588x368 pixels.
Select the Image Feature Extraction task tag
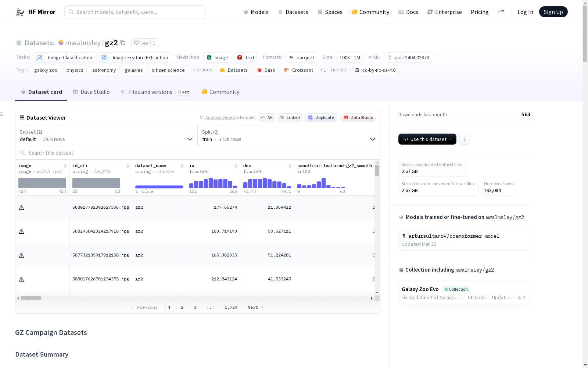pos(135,57)
